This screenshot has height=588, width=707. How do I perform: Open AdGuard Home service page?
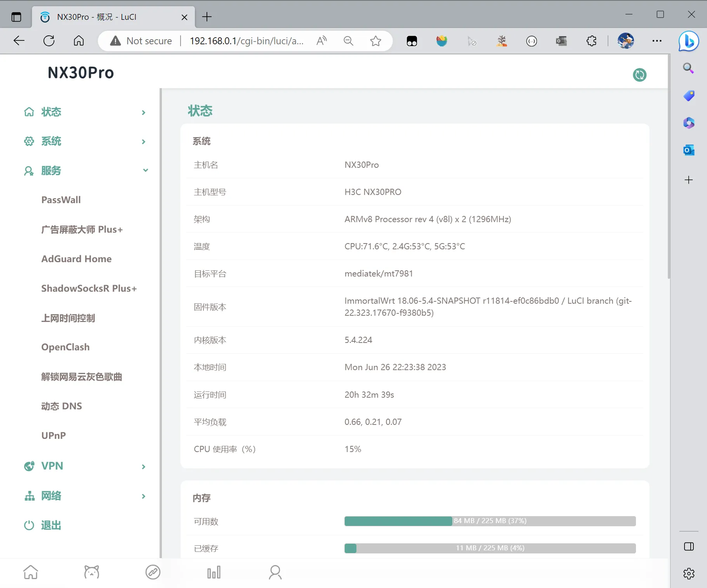point(76,259)
